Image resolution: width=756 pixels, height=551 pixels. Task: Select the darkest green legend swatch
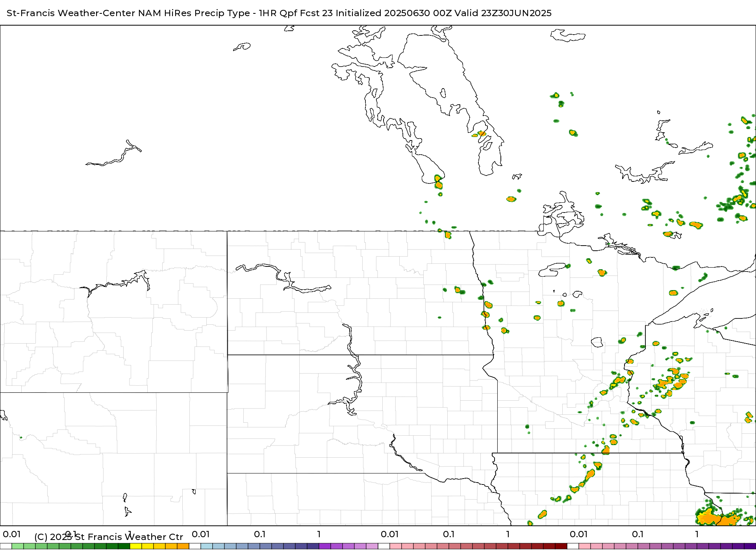coord(124,546)
